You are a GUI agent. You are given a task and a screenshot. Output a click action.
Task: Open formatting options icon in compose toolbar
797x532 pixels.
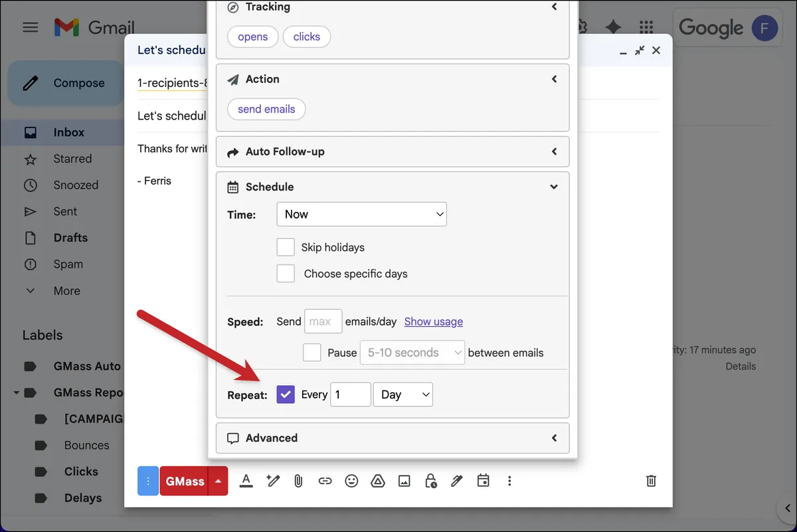coord(246,480)
